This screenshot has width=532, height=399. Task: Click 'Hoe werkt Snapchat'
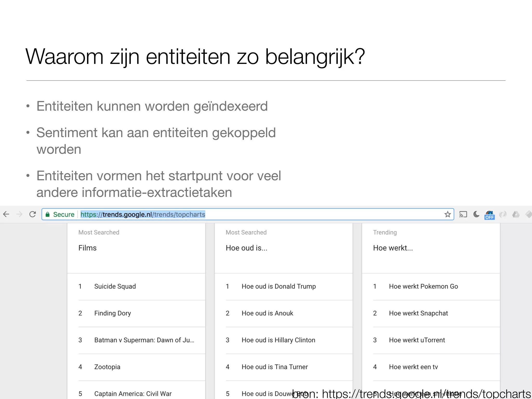418,313
